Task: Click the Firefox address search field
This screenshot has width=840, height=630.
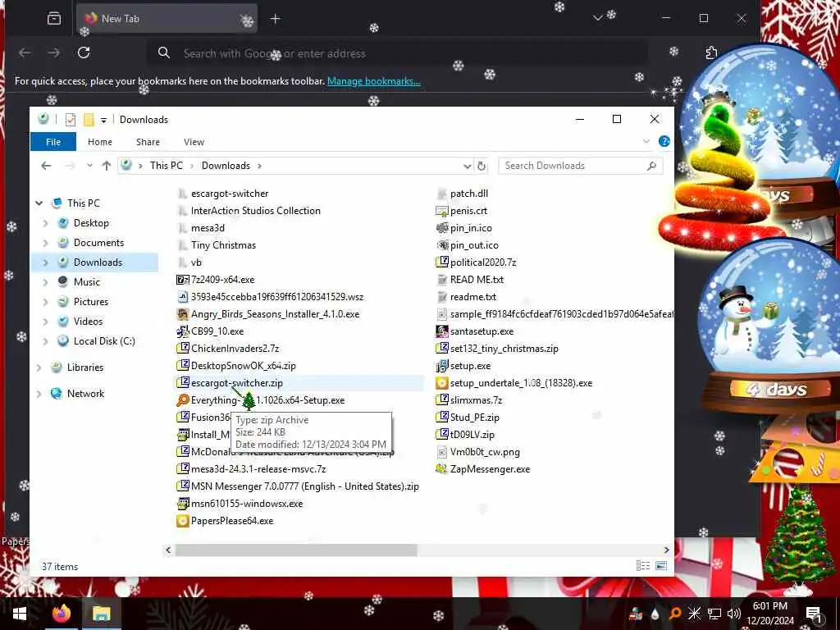Action: coord(396,53)
